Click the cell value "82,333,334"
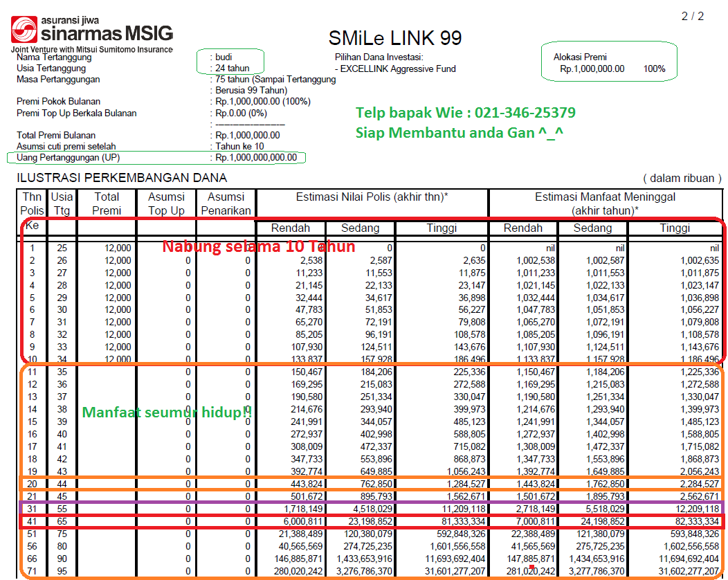Viewport: 728px width, 580px height. [697, 521]
